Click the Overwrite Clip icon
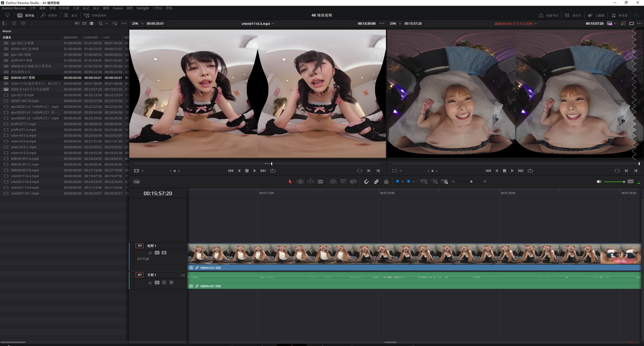The width and height of the screenshot is (644, 346). point(343,181)
